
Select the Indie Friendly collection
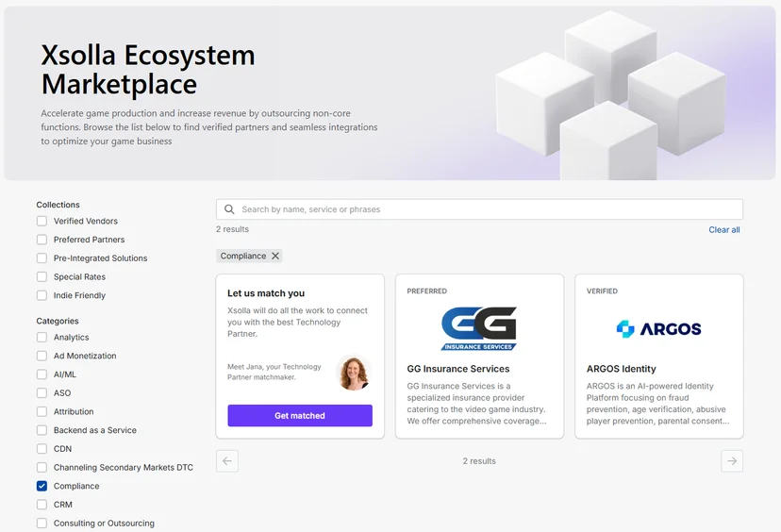click(x=42, y=295)
